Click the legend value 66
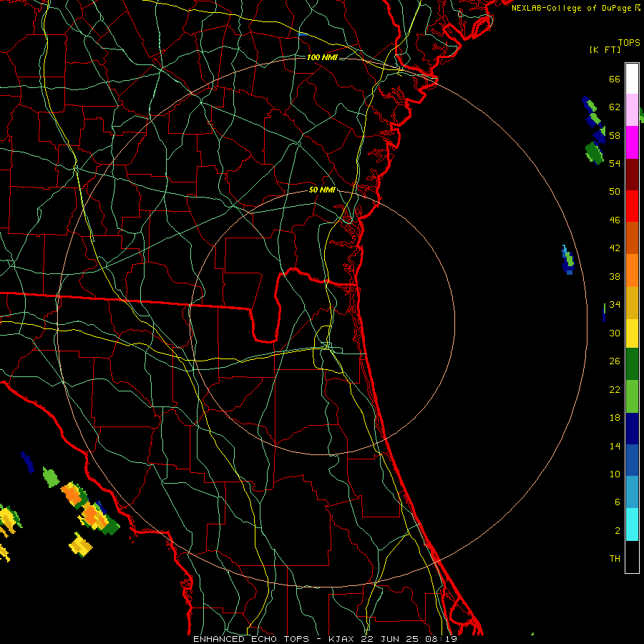This screenshot has height=644, width=644. (615, 79)
